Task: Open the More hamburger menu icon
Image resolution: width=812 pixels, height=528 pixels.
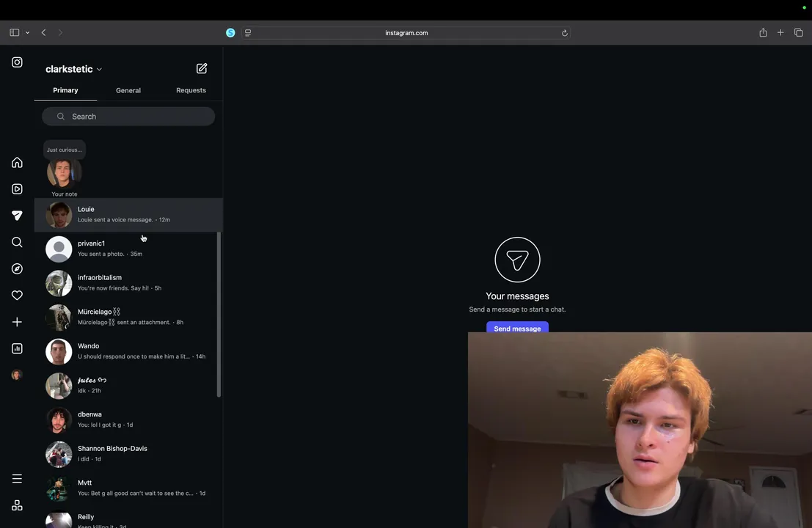Action: pos(17,479)
